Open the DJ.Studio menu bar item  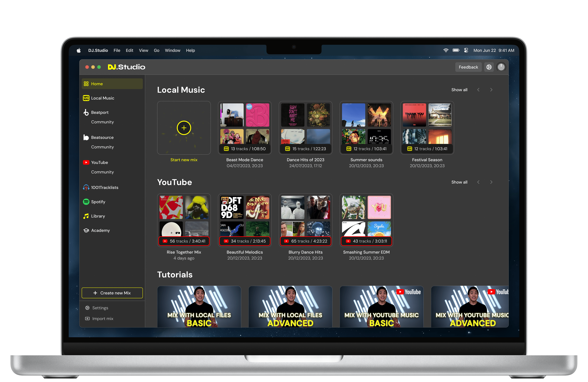[98, 50]
